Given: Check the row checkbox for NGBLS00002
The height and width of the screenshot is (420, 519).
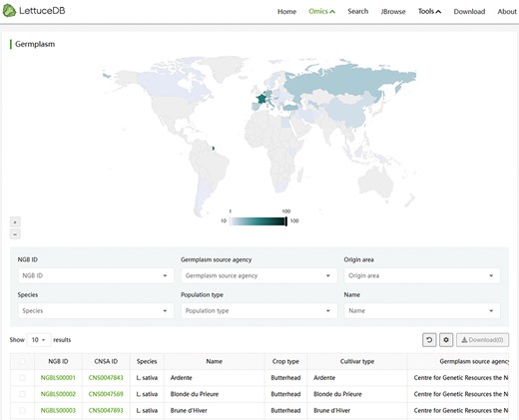Looking at the screenshot, I should (x=22, y=394).
